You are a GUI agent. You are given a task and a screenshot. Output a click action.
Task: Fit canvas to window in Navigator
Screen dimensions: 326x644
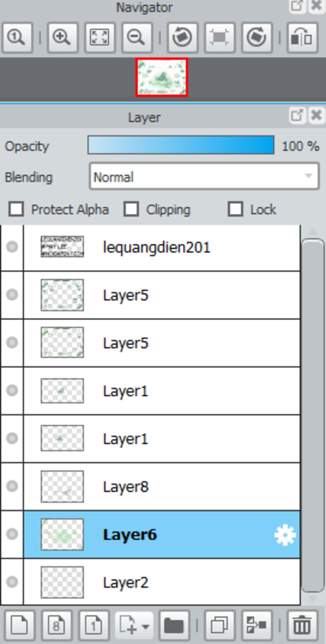[x=100, y=38]
